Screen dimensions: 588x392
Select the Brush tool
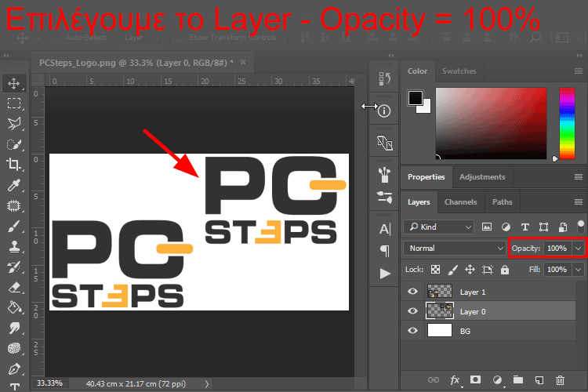click(14, 227)
